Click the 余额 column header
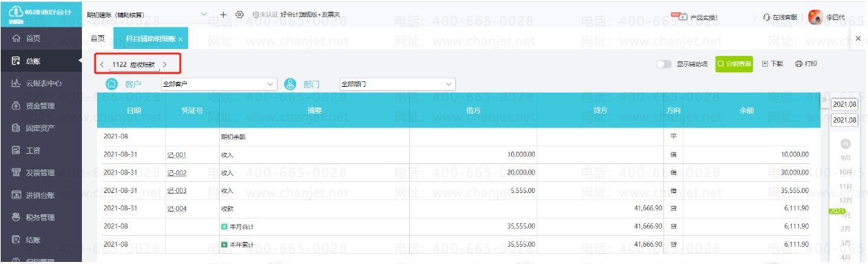The height and width of the screenshot is (264, 868). (747, 110)
